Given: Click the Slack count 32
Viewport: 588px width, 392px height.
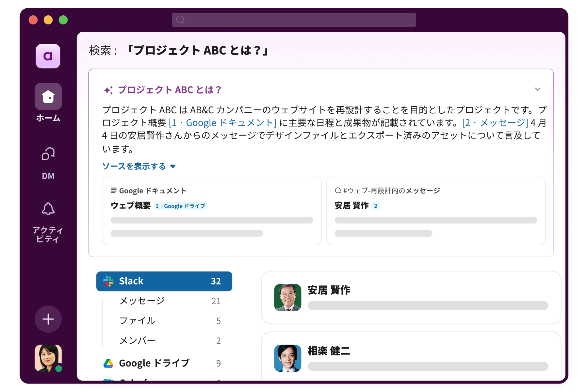Looking at the screenshot, I should pos(216,281).
